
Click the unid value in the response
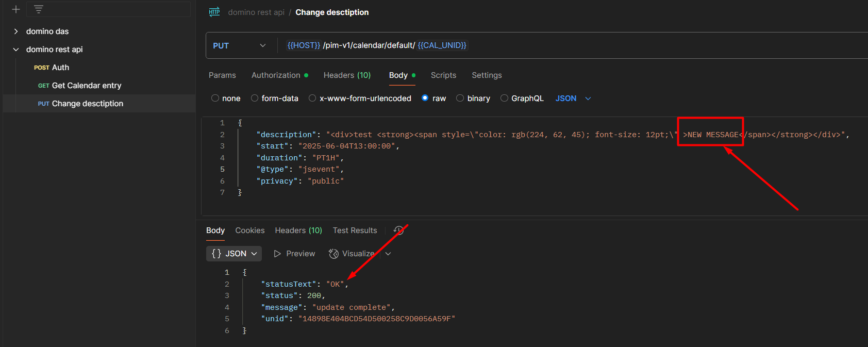pos(377,319)
